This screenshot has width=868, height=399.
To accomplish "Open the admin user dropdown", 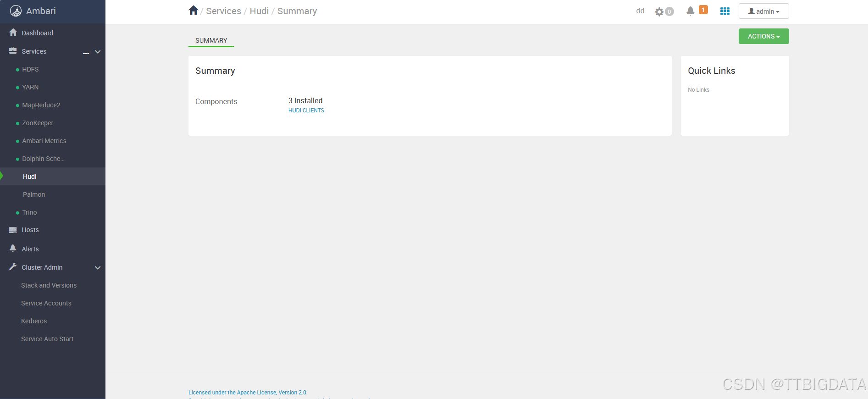I will click(763, 11).
